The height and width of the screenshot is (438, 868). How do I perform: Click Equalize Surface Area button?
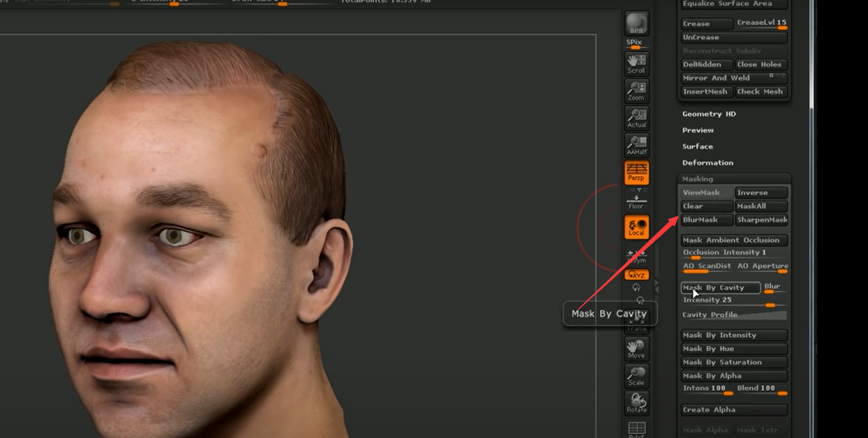click(734, 4)
